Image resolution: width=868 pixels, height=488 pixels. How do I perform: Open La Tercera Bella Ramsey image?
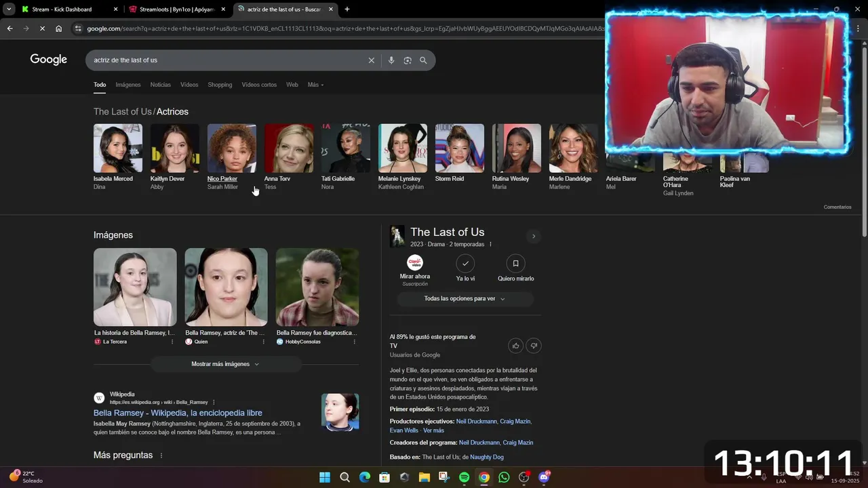135,287
